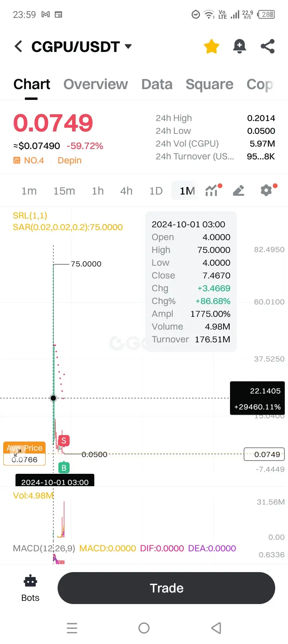Tap the green B buy marker
Image resolution: width=288 pixels, height=644 pixels.
pos(64,467)
